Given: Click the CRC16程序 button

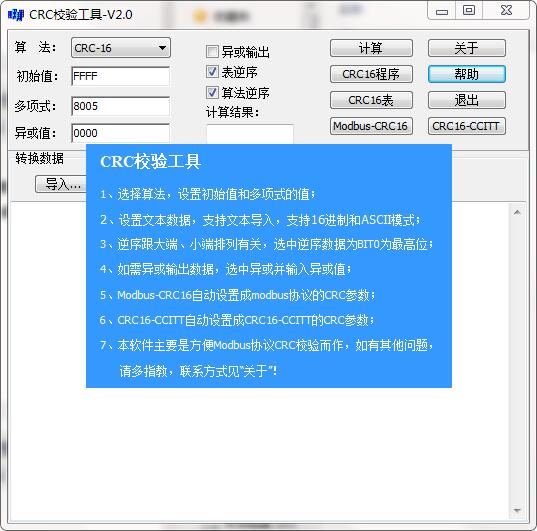Looking at the screenshot, I should [371, 74].
